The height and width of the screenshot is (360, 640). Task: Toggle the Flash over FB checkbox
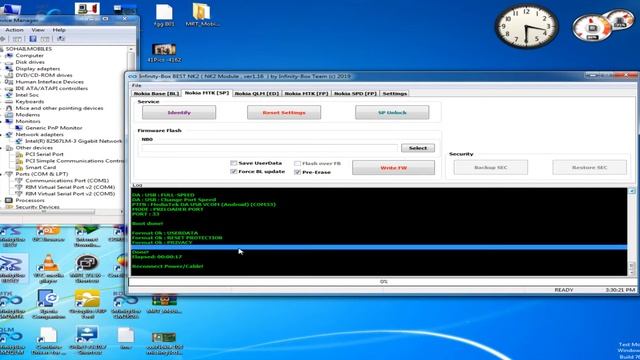point(298,163)
